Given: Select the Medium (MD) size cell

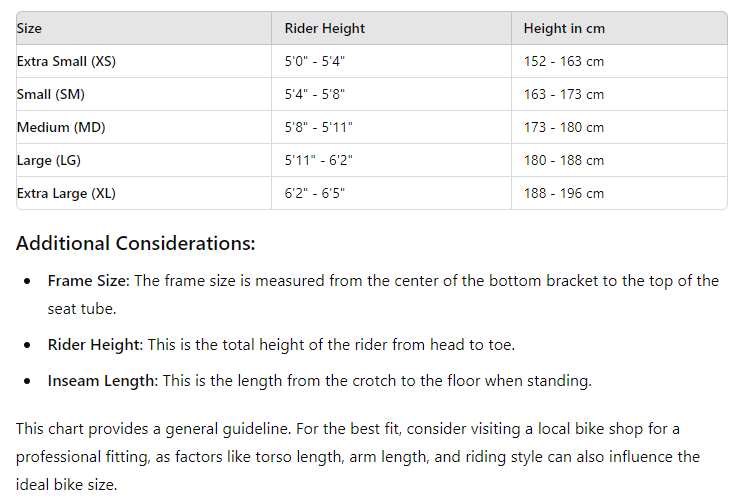Looking at the screenshot, I should 58,128.
